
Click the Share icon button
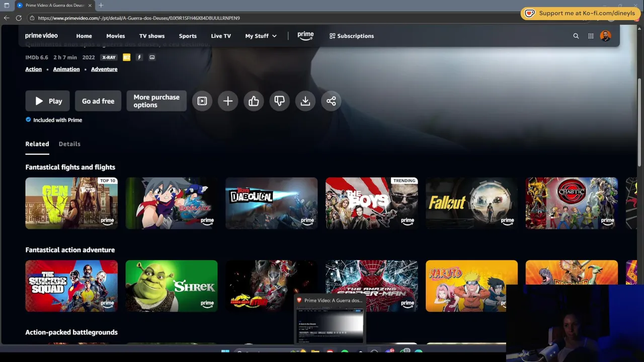(x=331, y=101)
